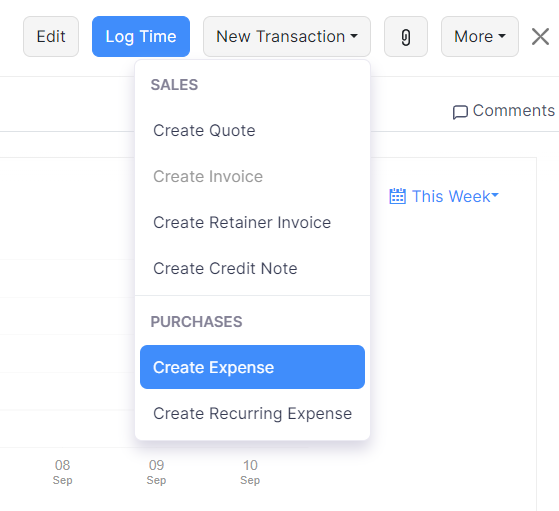Open the Comments section
This screenshot has width=559, height=511.
point(504,111)
